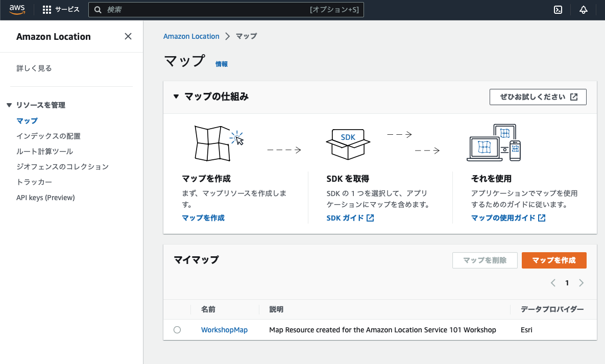Viewport: 605px width, 364px height.
Task: Collapse the リソースを管理 section
Action: point(9,105)
